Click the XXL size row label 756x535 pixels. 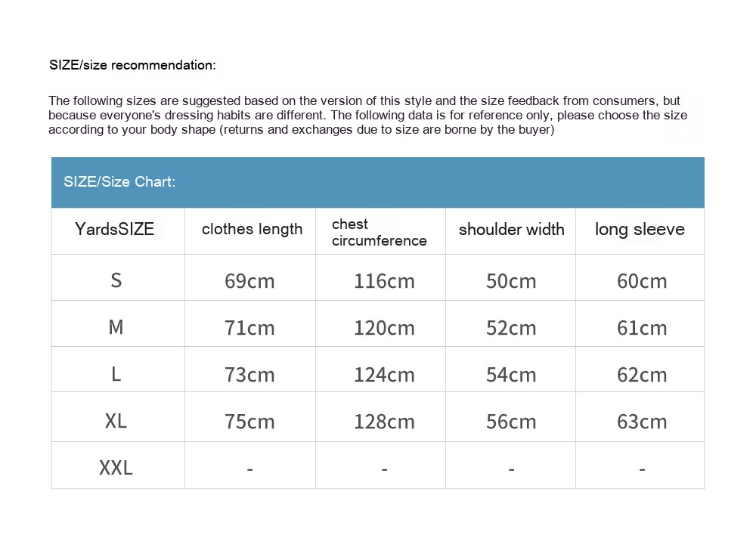116,469
